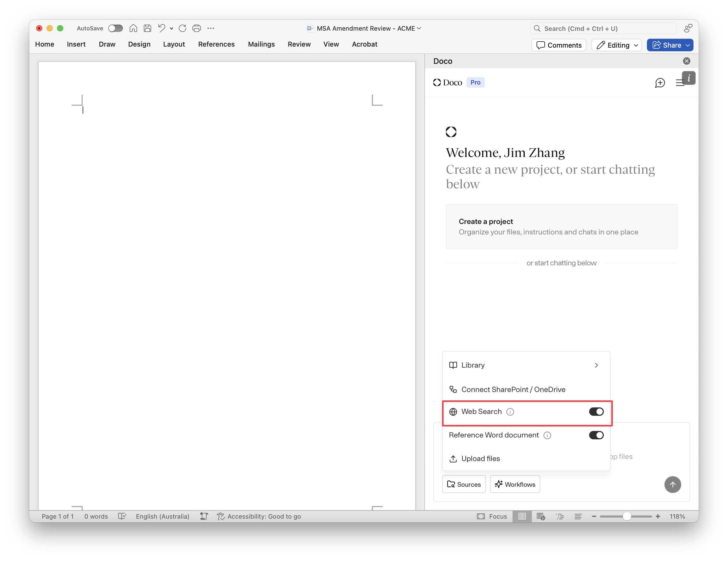Click the Save icon in the toolbar
The height and width of the screenshot is (561, 728).
click(x=147, y=28)
